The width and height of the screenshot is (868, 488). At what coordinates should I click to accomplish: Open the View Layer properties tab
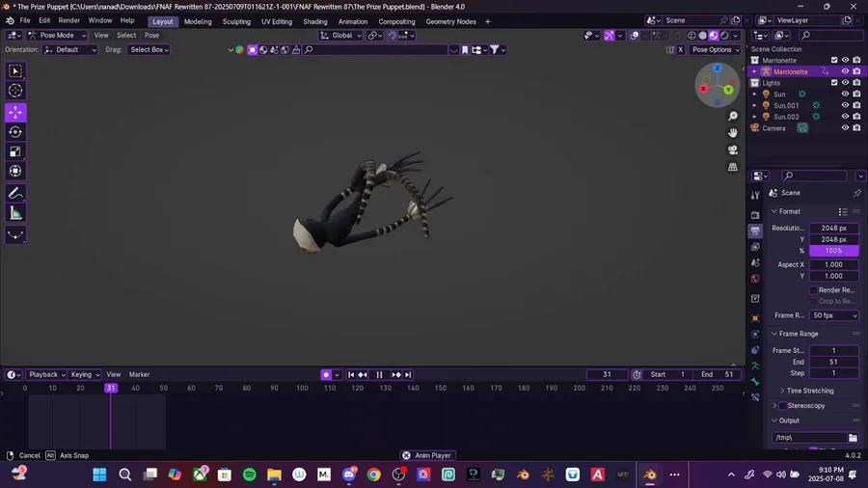click(755, 247)
